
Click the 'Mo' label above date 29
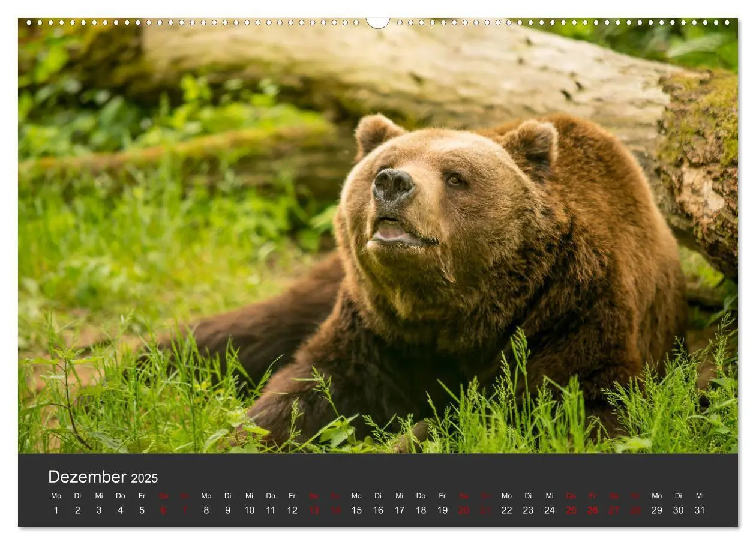(657, 496)
